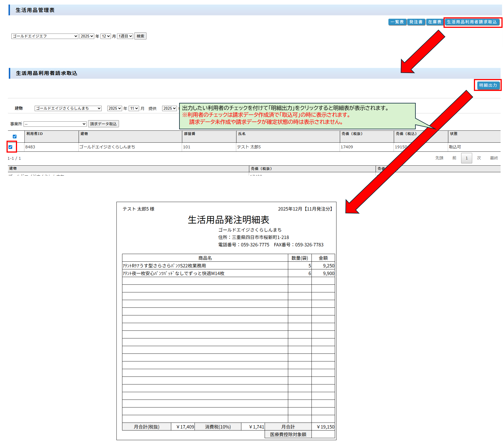Open the 11 month dropdown
Image resolution: width=504 pixels, height=443 pixels.
[x=134, y=108]
